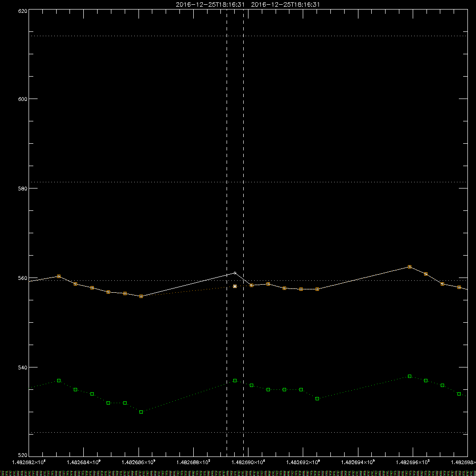Click the 1.482696×10⁹ x-axis label
This screenshot has height=476, width=476.
tap(413, 462)
